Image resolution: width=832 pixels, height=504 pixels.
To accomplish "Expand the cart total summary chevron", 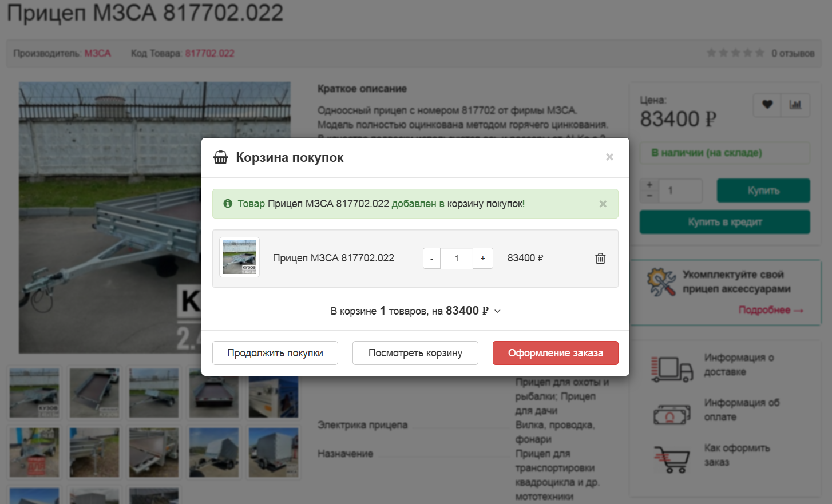I will pyautogui.click(x=497, y=311).
